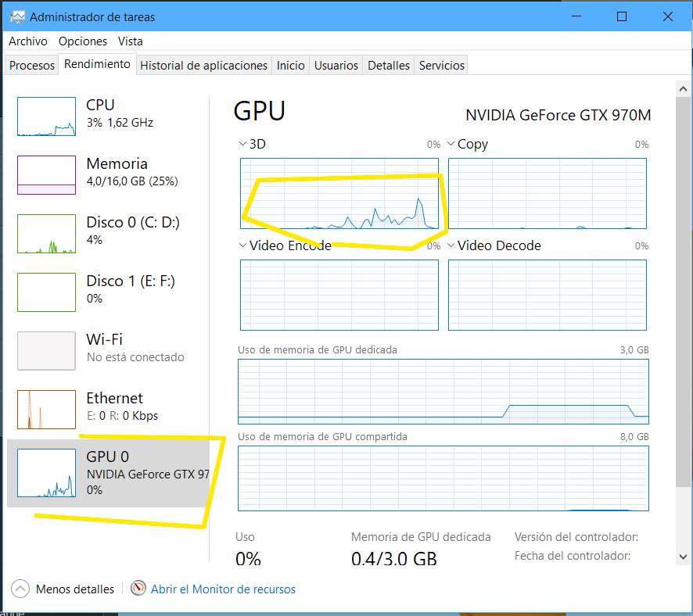693x616 pixels.
Task: Click the Resource Monitor icon
Action: (x=139, y=589)
